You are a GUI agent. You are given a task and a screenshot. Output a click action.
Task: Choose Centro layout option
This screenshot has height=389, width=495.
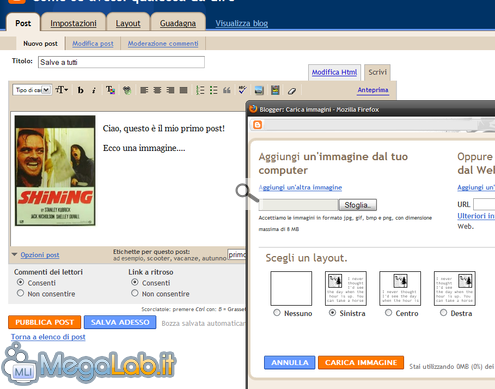pyautogui.click(x=388, y=313)
